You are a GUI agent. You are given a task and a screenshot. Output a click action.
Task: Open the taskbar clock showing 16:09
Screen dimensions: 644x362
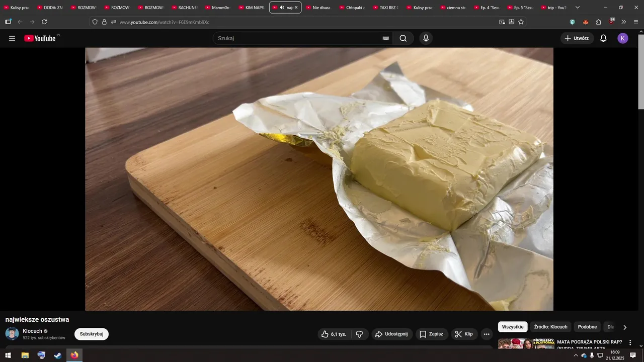click(615, 355)
